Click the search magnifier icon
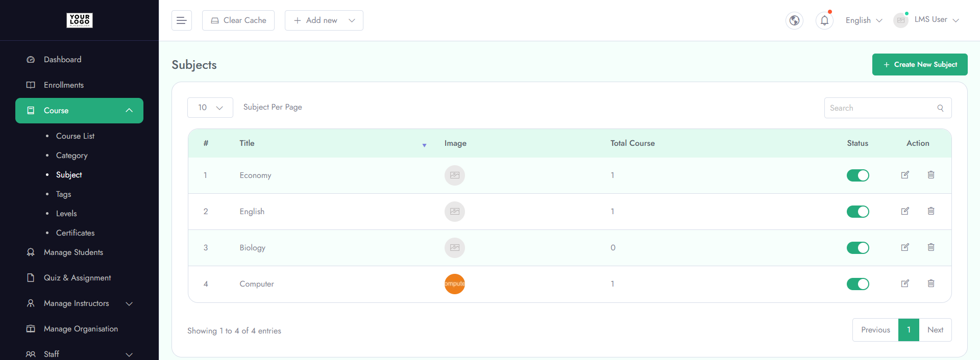Screen dimensions: 980x360 pyautogui.click(x=940, y=108)
